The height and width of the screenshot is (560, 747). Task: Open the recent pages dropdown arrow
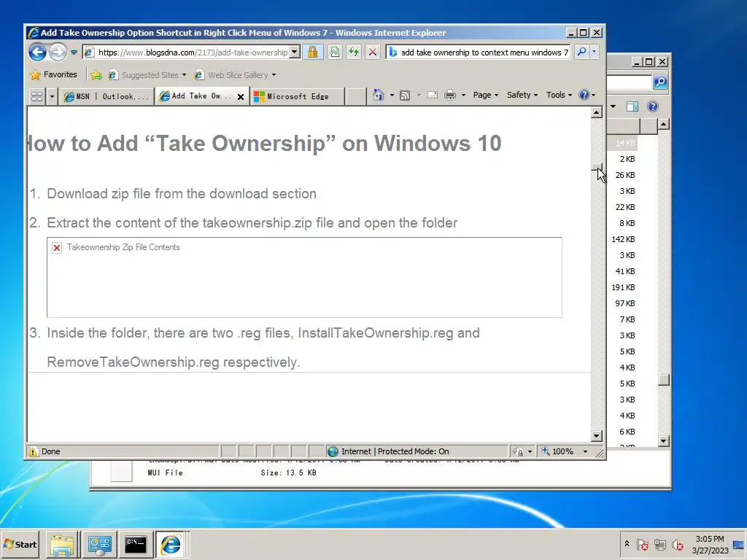point(74,52)
